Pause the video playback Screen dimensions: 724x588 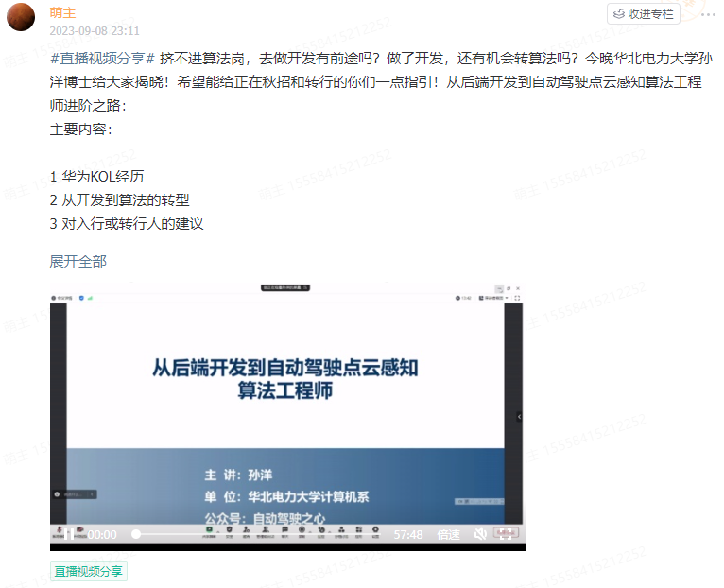click(69, 534)
